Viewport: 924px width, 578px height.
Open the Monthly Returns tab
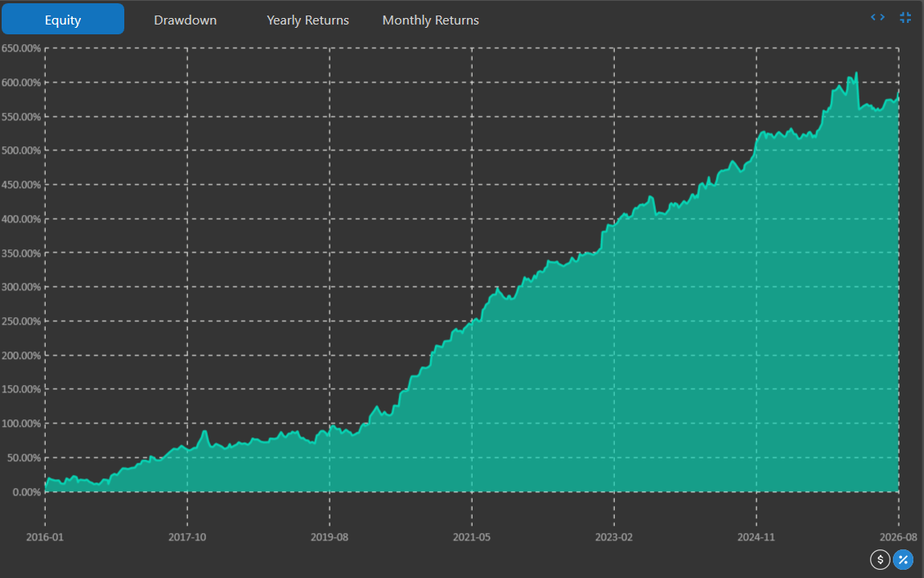[x=430, y=20]
